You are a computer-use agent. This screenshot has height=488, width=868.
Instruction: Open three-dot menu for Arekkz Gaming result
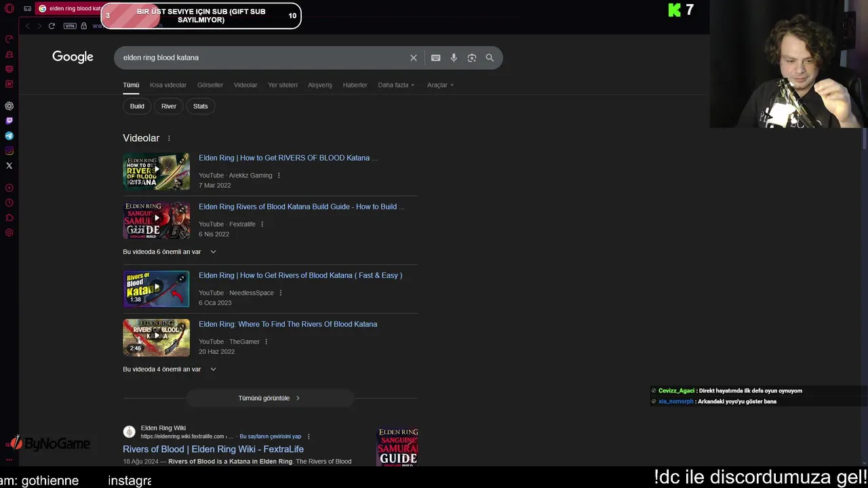(x=279, y=176)
